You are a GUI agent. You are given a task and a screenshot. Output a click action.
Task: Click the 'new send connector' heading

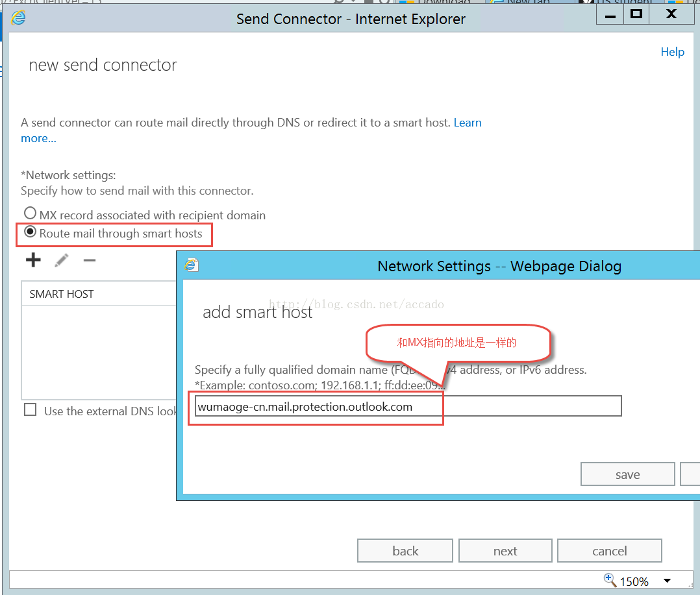pos(103,65)
